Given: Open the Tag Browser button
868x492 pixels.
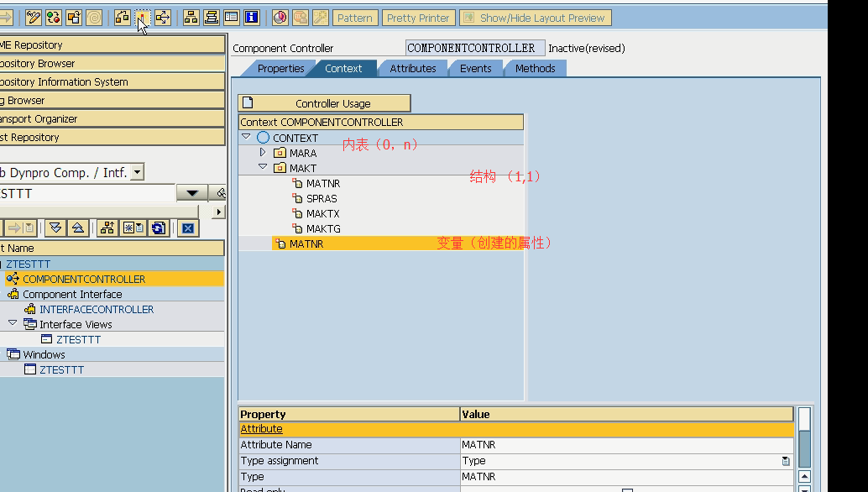Looking at the screenshot, I should 112,100.
